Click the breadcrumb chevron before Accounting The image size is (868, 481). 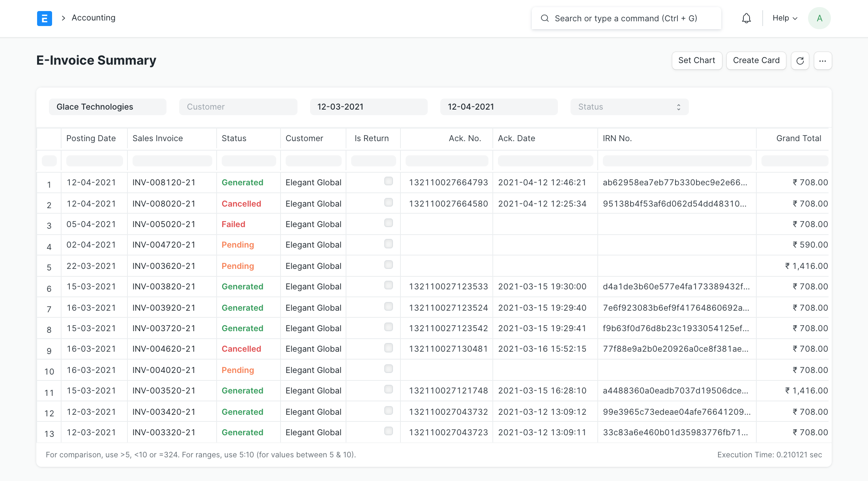pyautogui.click(x=63, y=18)
